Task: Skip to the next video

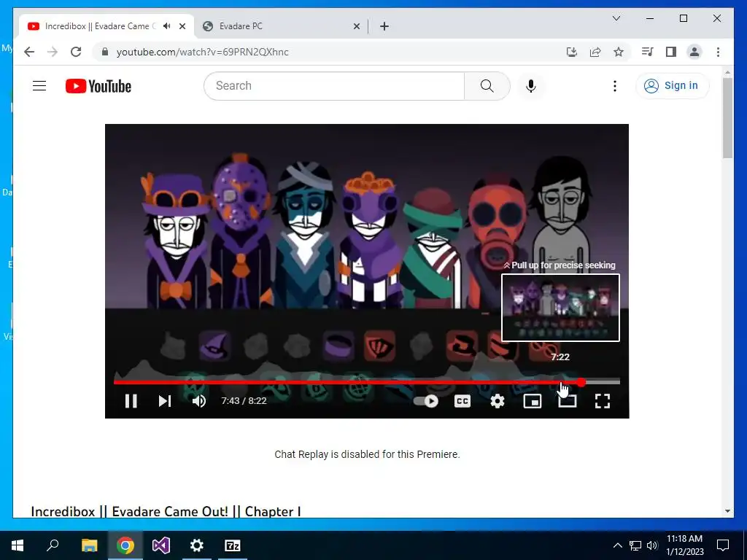Action: click(x=165, y=401)
